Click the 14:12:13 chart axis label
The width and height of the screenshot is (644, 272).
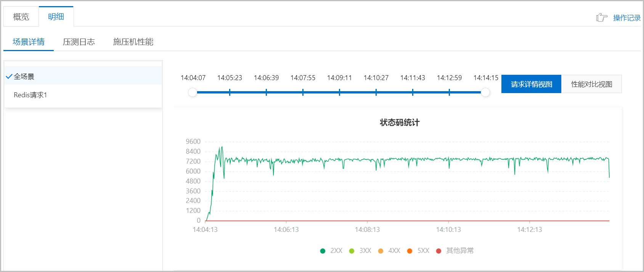pos(529,230)
